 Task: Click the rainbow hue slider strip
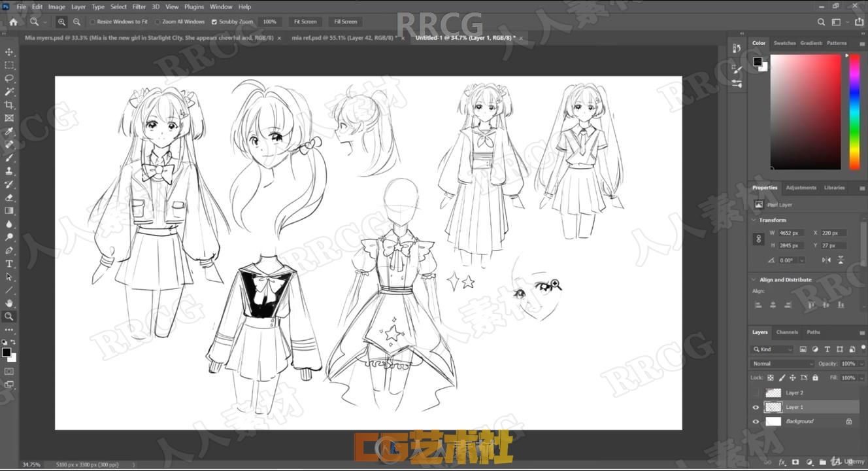(854, 112)
